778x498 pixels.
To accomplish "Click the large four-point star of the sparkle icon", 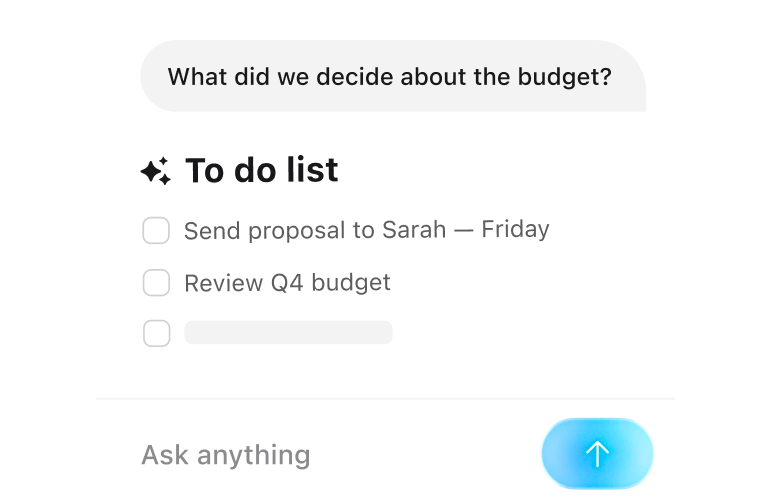I will [151, 172].
